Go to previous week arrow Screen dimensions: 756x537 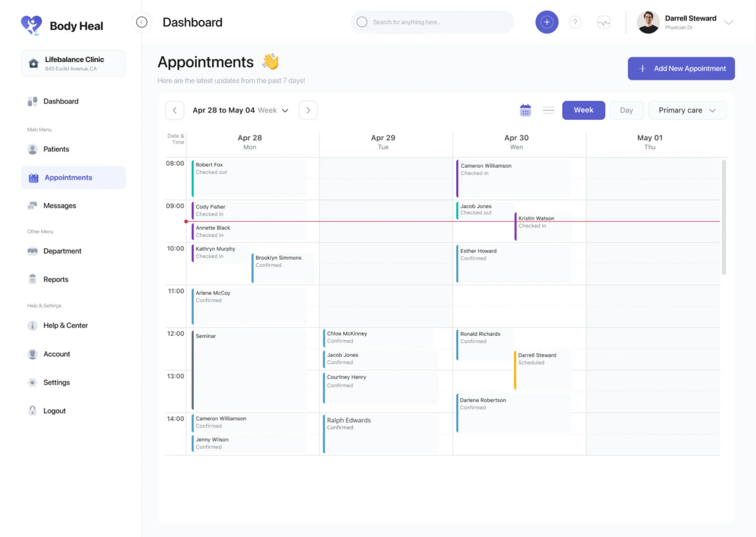pyautogui.click(x=175, y=110)
